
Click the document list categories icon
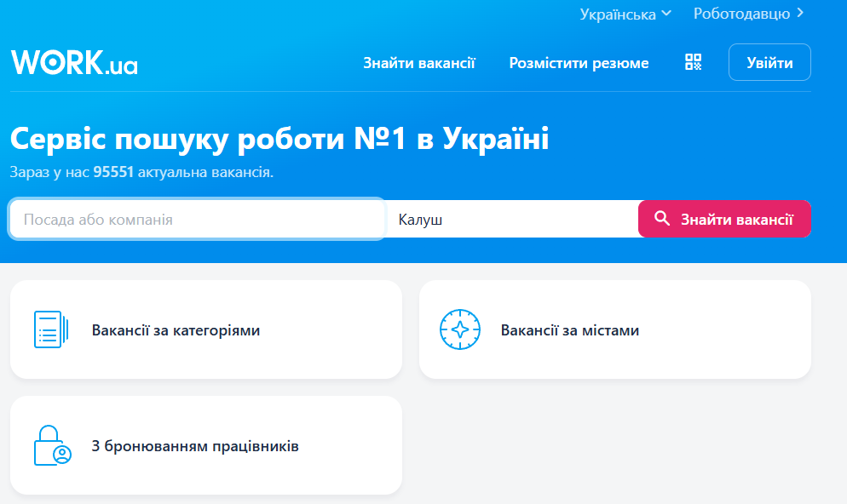(x=51, y=329)
